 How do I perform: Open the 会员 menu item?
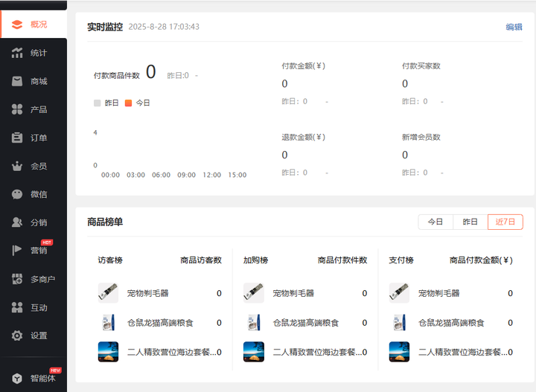(x=33, y=166)
